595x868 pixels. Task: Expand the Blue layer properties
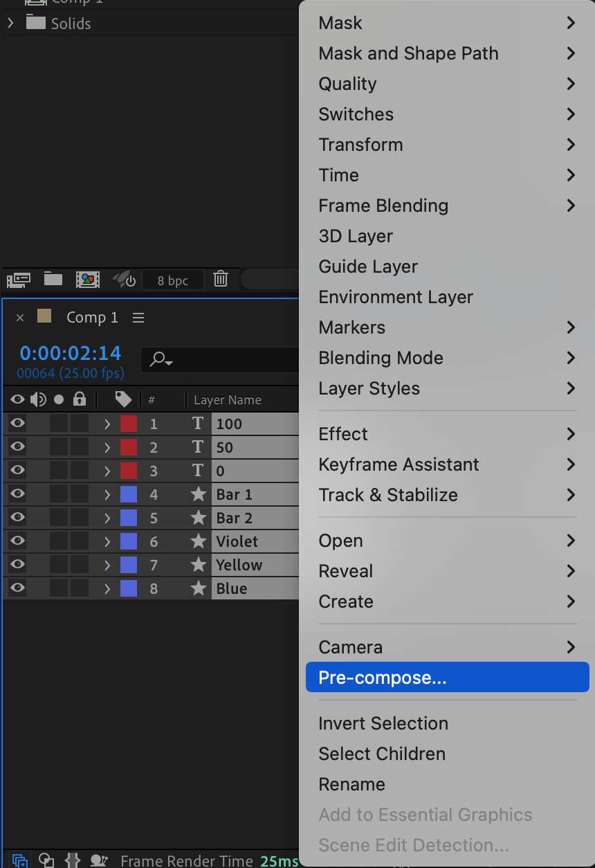[x=107, y=588]
